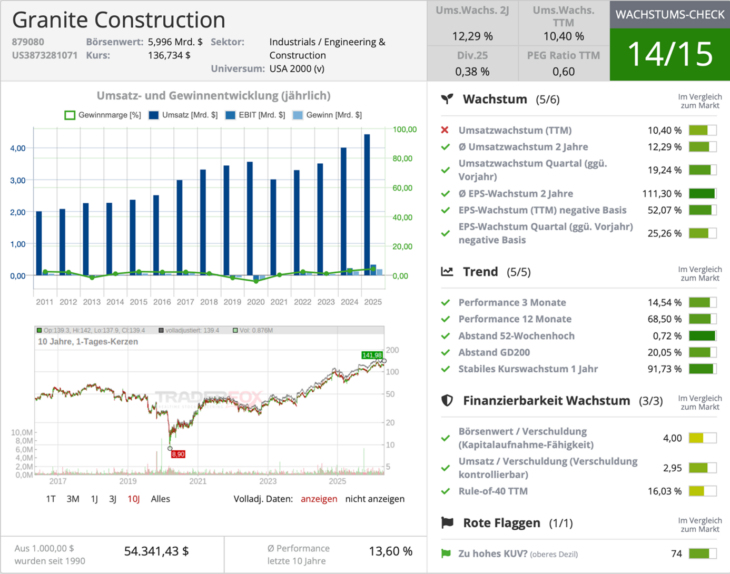Click the 111,30 % EPS growth value
730x574 pixels.
point(662,193)
